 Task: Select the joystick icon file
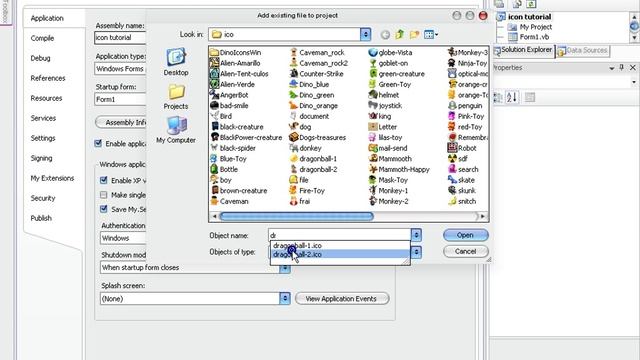[385, 106]
